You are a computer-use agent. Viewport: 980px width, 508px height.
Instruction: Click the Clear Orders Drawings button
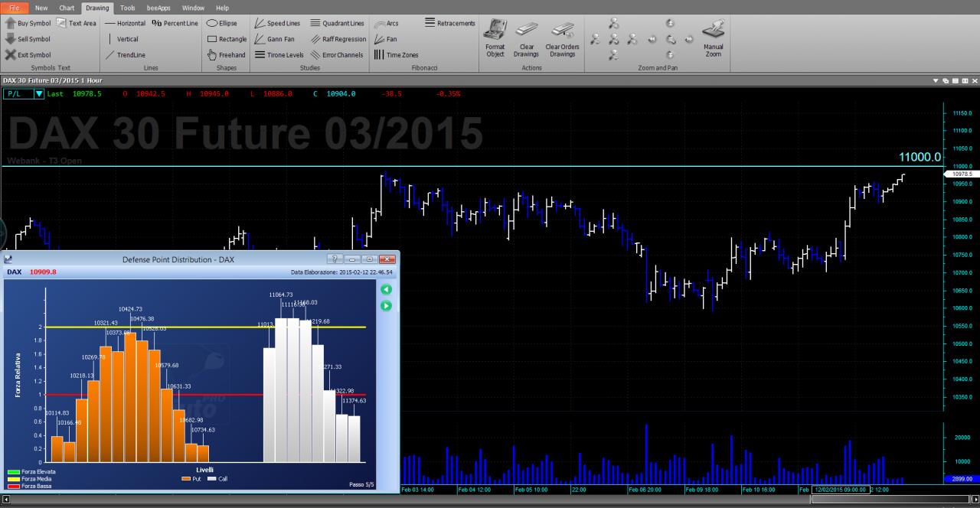coord(562,39)
